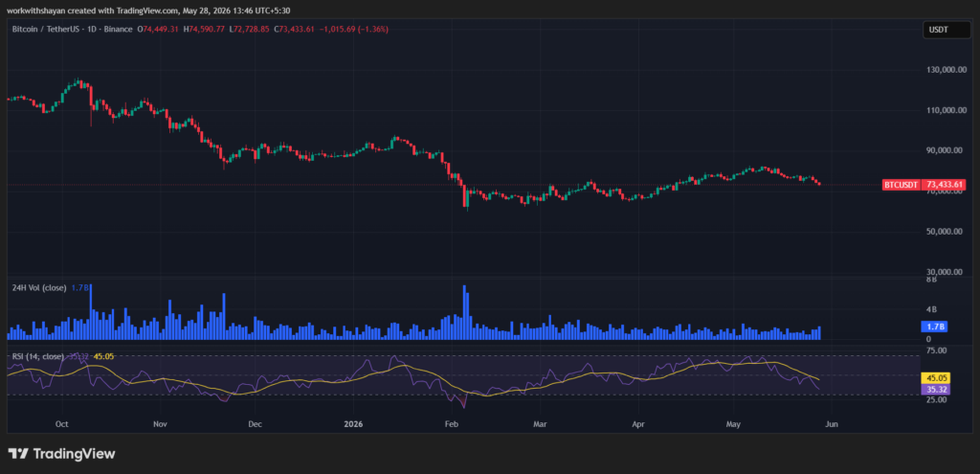The width and height of the screenshot is (980, 474).
Task: Click the May label on time axis
Action: [x=733, y=424]
